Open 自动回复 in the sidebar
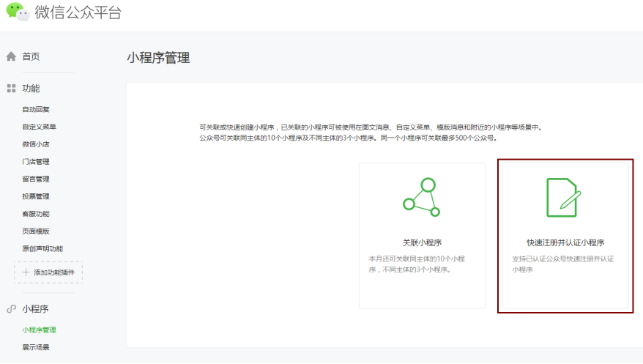 [36, 109]
